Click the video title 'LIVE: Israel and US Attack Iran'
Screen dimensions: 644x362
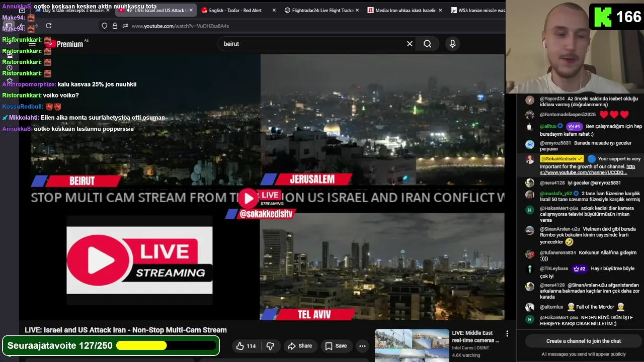(x=126, y=330)
